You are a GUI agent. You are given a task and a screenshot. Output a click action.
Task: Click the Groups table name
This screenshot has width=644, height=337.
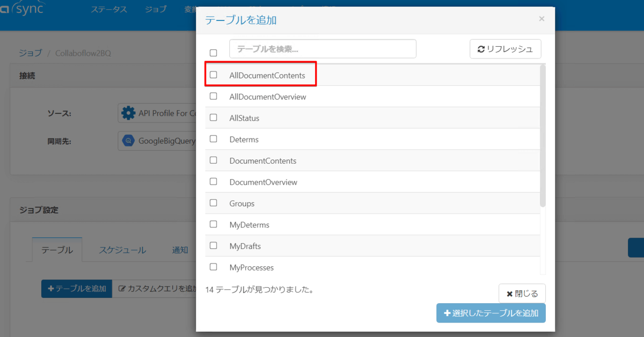click(241, 204)
